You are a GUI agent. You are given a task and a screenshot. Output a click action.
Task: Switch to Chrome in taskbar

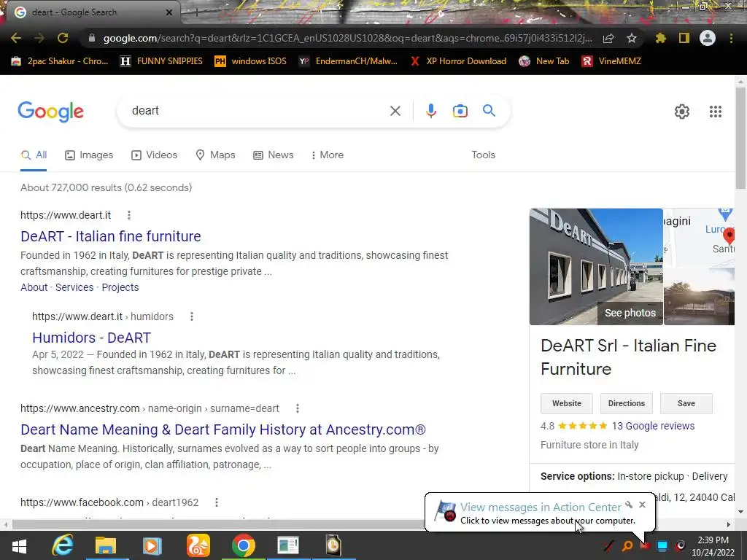point(244,545)
